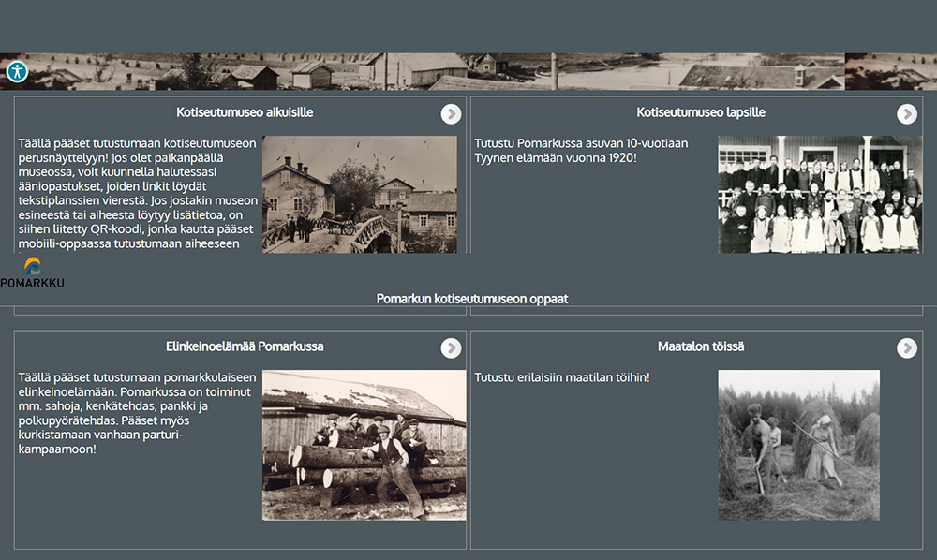This screenshot has width=937, height=560.
Task: Open arrow button for Maatalon töissä
Action: tap(906, 347)
